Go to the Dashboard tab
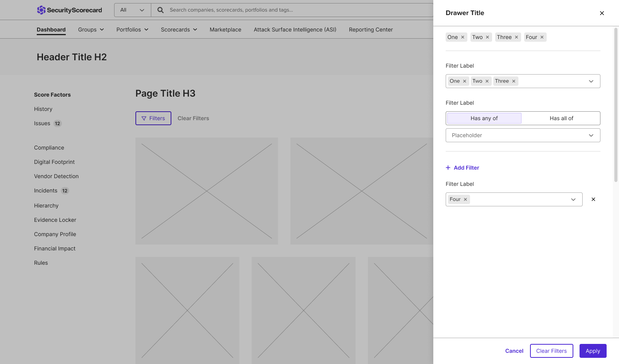The height and width of the screenshot is (364, 619). point(51,30)
